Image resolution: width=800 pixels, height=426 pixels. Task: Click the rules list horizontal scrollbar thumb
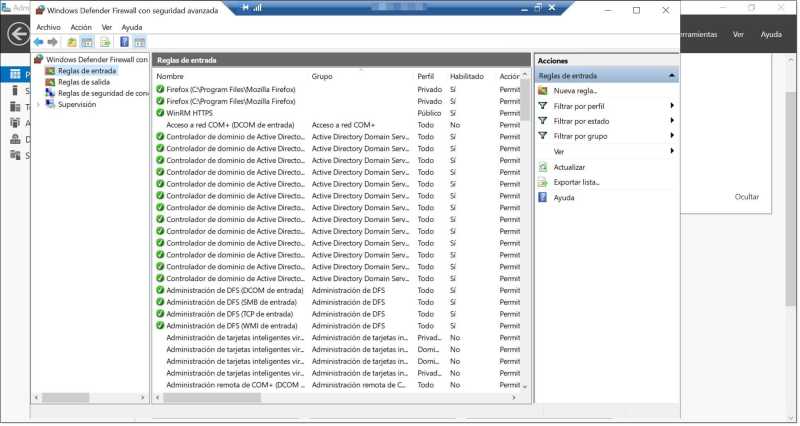tap(211, 397)
